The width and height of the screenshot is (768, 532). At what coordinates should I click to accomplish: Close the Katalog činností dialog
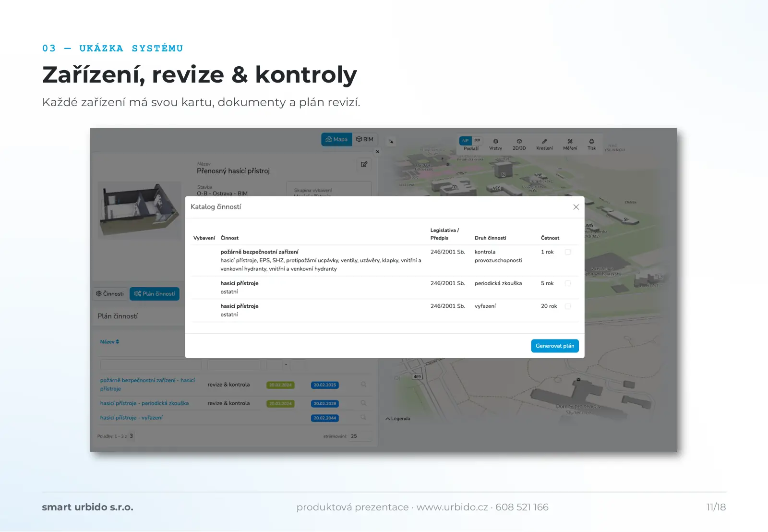[576, 207]
